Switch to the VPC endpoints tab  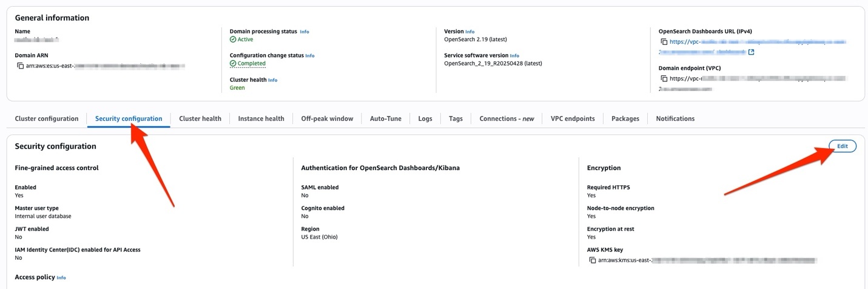point(573,119)
